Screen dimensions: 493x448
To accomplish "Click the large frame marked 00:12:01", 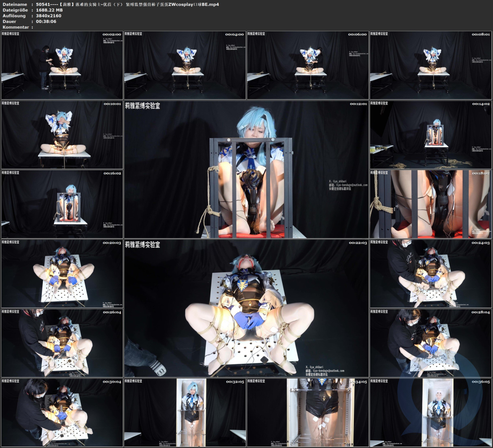I will pos(246,169).
